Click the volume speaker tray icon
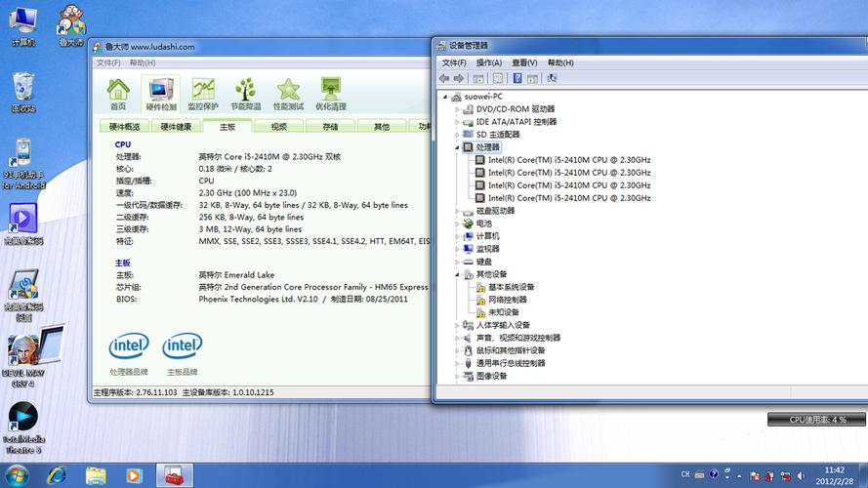The width and height of the screenshot is (868, 488). pos(801,476)
